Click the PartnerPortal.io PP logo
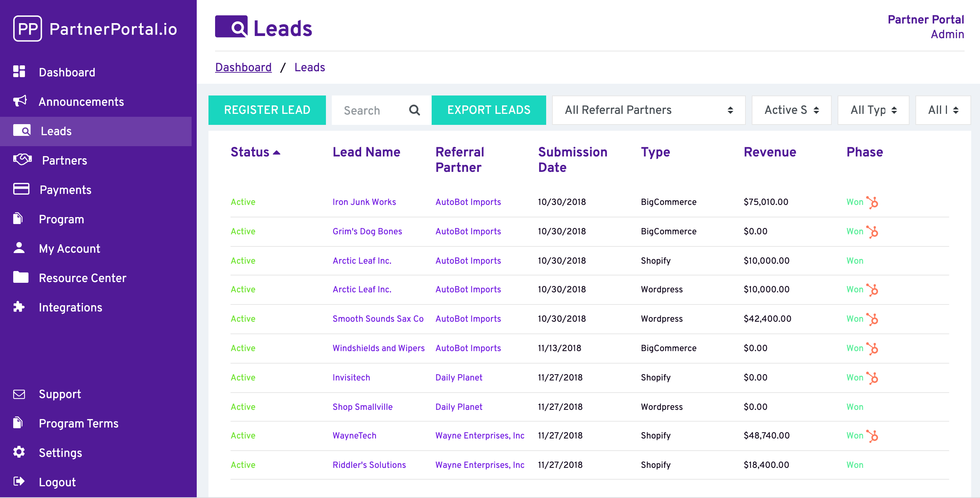The image size is (980, 498). pos(28,29)
